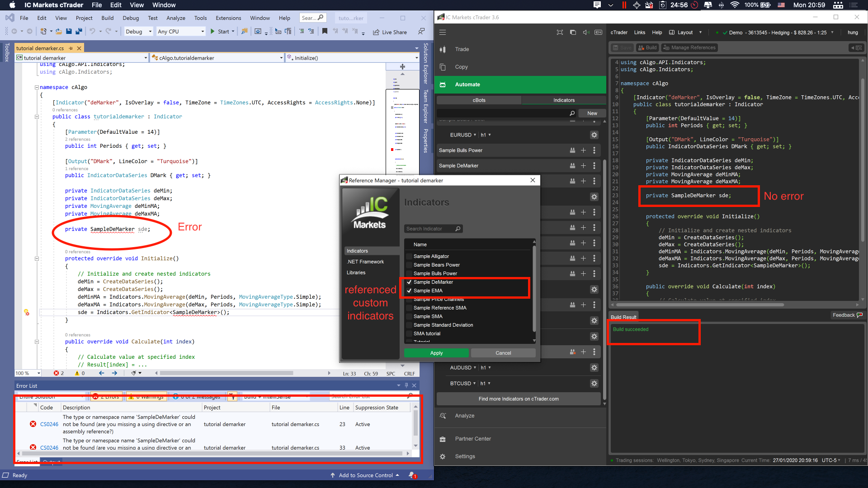Click Apply in Reference Manager
Image resolution: width=868 pixels, height=488 pixels.
coord(436,353)
